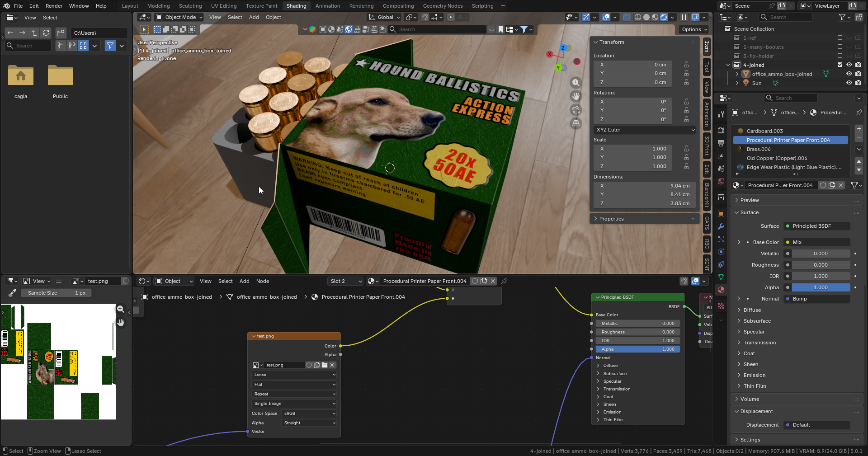
Task: Switch to UV Editing workspace tab
Action: tap(224, 6)
